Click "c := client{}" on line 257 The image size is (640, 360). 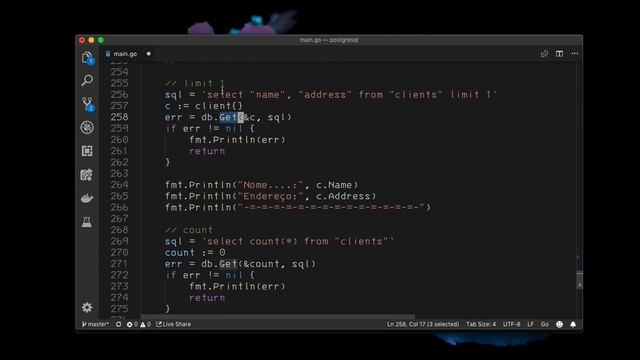point(204,106)
